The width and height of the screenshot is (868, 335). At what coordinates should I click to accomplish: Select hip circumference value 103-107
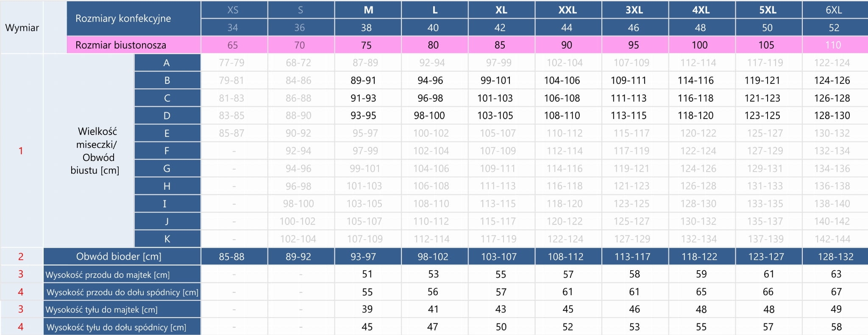click(499, 257)
